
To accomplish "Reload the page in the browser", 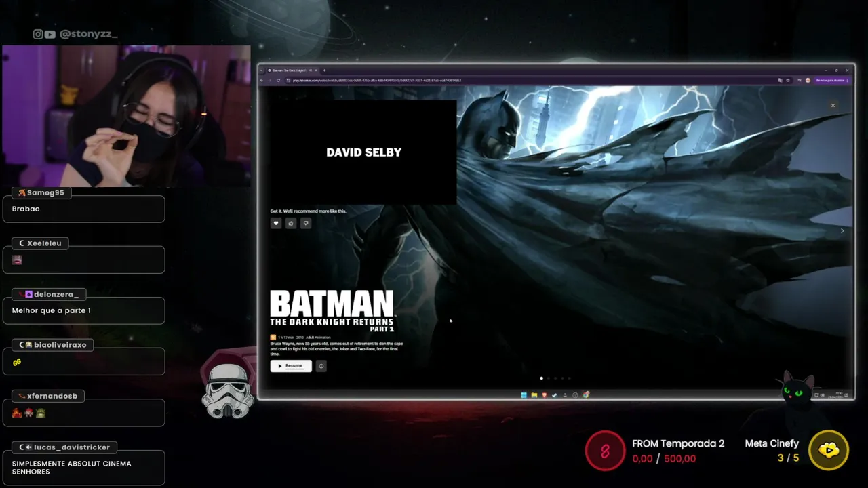I will pyautogui.click(x=278, y=80).
